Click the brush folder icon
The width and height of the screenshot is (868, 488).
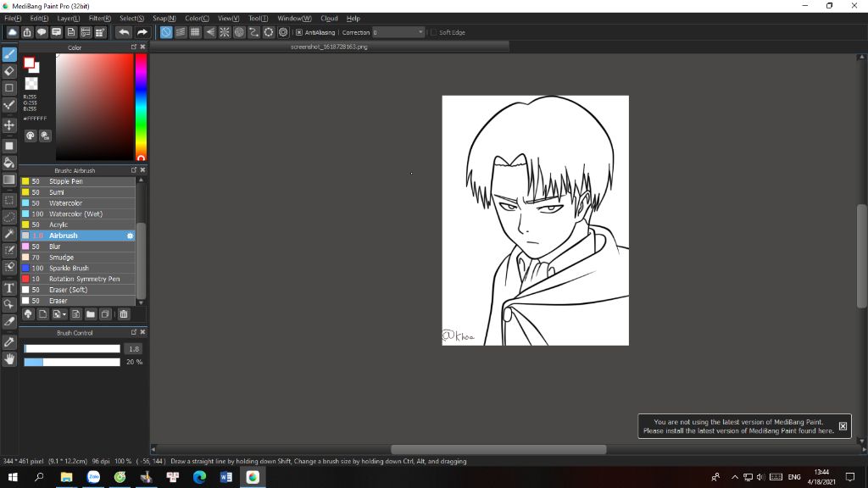pyautogui.click(x=90, y=314)
